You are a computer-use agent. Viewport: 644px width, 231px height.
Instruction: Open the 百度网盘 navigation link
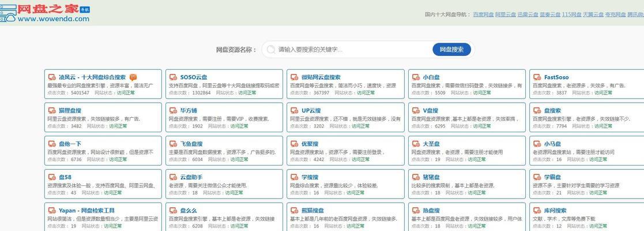coord(483,14)
